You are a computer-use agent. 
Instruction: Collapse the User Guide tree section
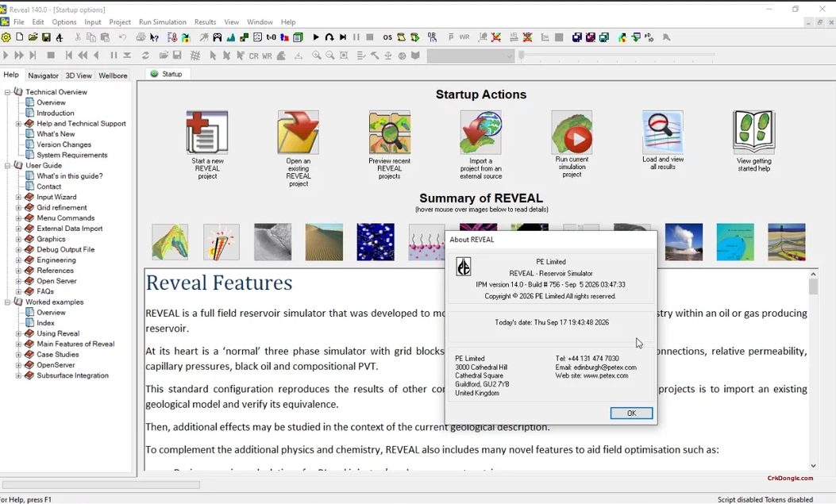click(7, 166)
